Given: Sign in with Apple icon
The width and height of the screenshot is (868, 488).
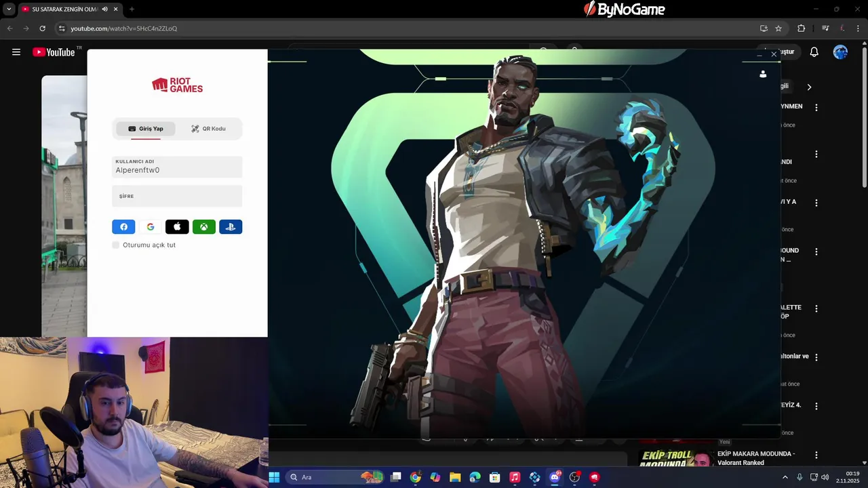Looking at the screenshot, I should [177, 227].
